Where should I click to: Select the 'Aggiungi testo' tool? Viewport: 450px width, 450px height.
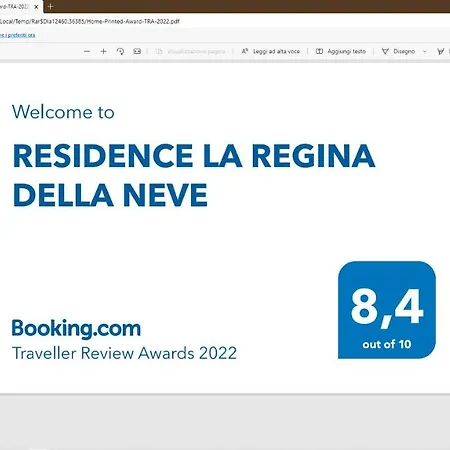[341, 51]
